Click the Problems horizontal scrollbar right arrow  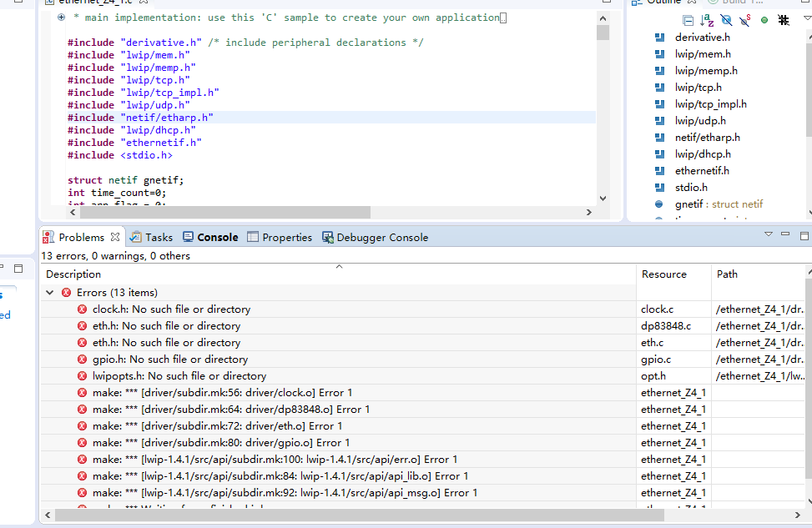click(798, 515)
